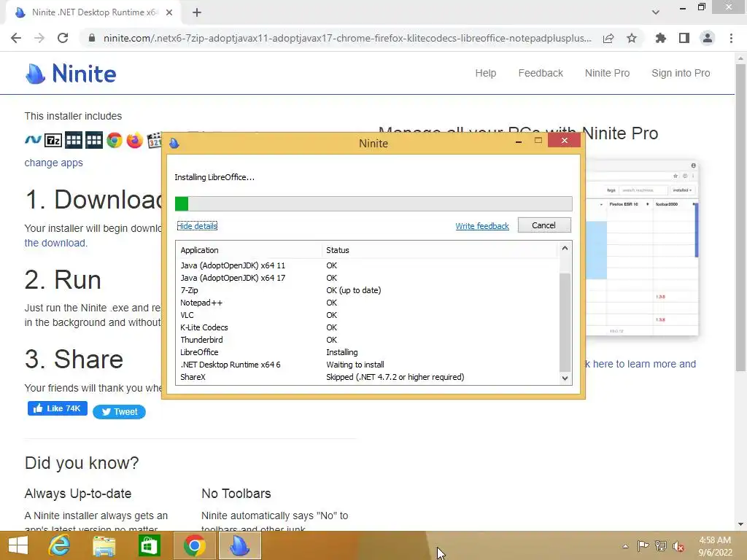
Task: Open a new browser tab with plus
Action: 197,13
